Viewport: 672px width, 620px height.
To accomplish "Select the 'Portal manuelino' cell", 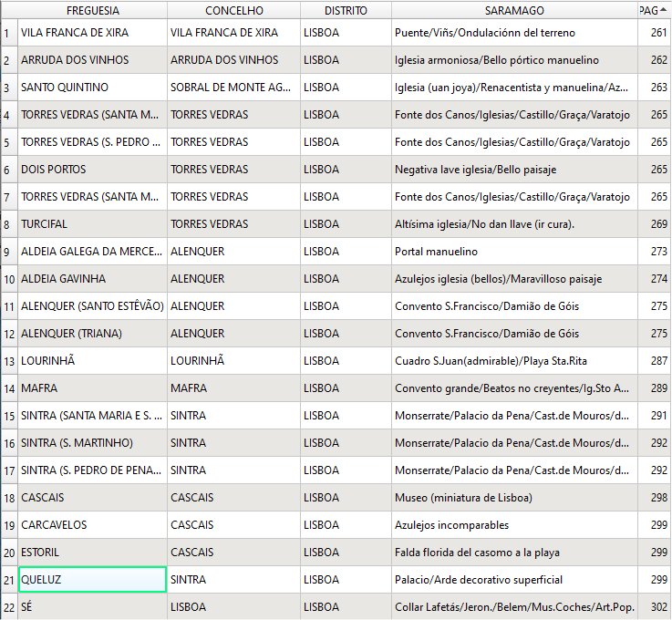I will 514,252.
